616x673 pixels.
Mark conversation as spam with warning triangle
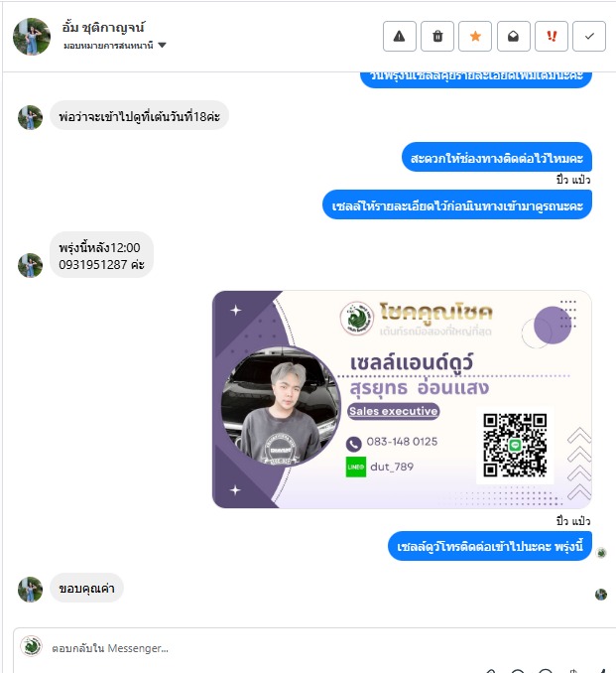400,36
